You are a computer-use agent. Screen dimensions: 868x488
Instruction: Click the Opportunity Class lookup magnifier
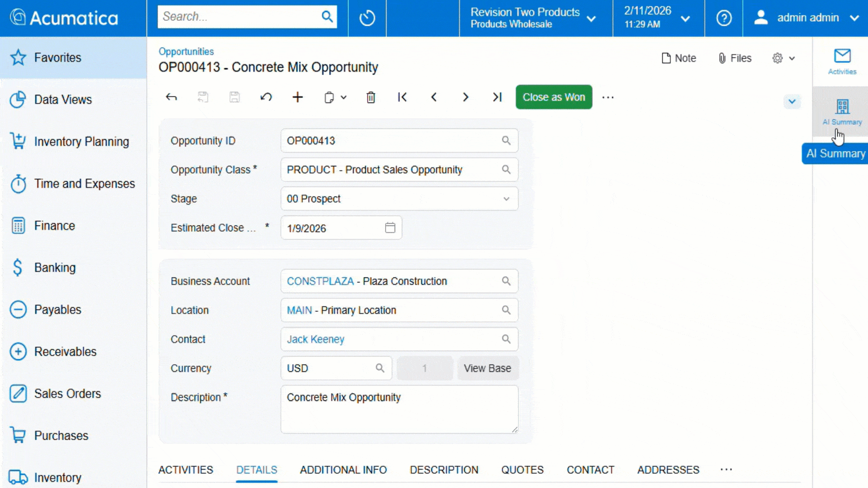(x=506, y=169)
